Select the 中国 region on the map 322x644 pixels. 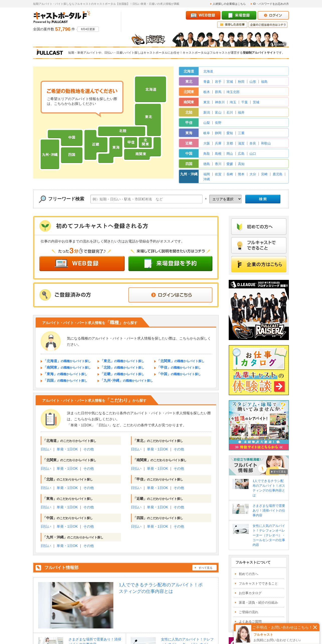point(71,137)
